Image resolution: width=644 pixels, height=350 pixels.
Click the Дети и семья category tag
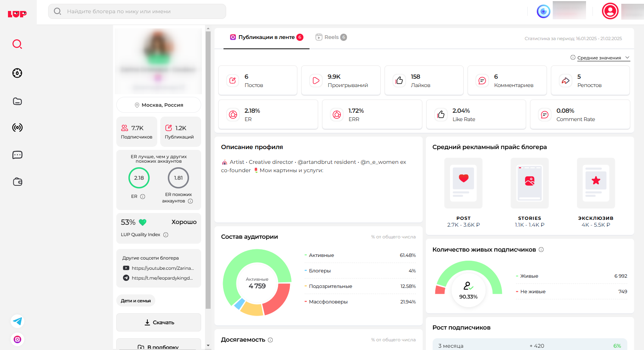point(136,301)
